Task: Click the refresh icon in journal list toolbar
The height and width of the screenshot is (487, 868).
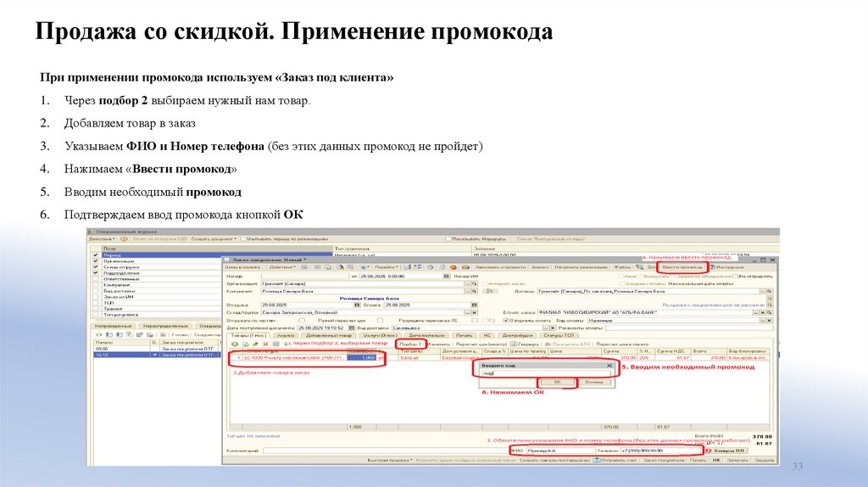Action: [99, 334]
